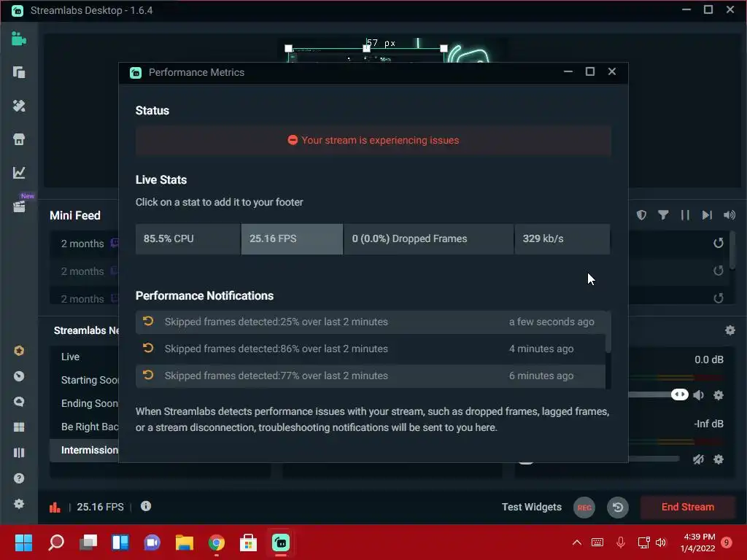This screenshot has height=560, width=747.
Task: Click the first mixer volume slider handle
Action: (x=680, y=394)
